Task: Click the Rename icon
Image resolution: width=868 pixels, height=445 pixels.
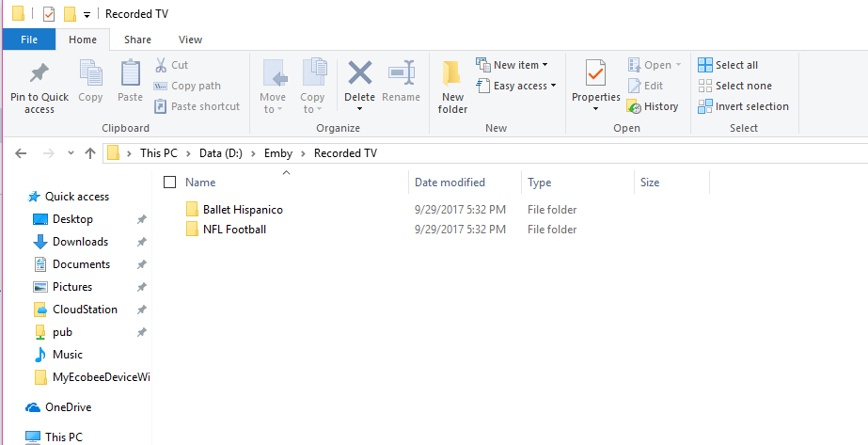Action: click(402, 73)
